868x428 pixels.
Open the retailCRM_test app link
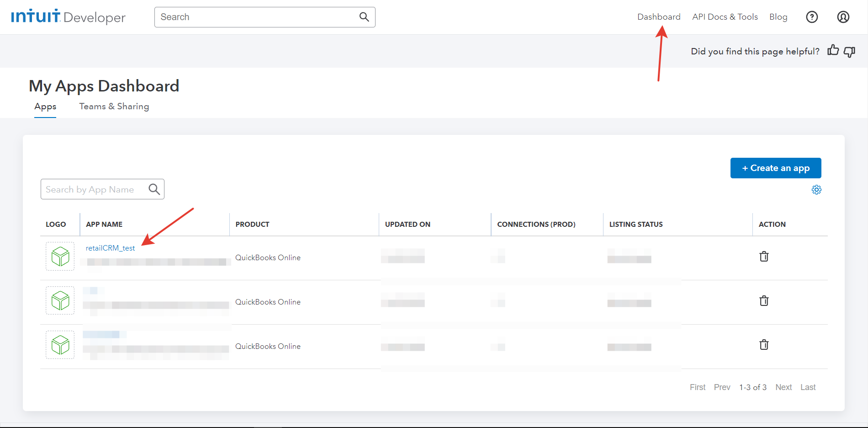point(110,248)
